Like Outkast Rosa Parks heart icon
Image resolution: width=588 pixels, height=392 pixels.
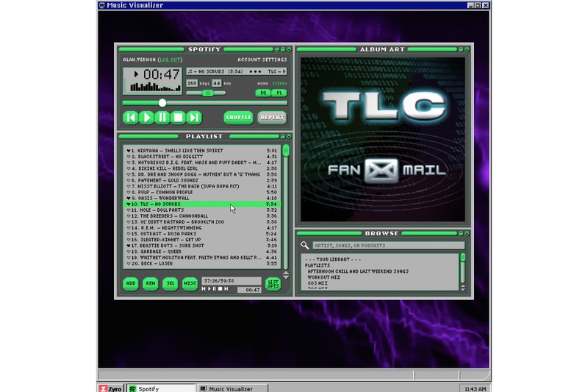point(128,234)
